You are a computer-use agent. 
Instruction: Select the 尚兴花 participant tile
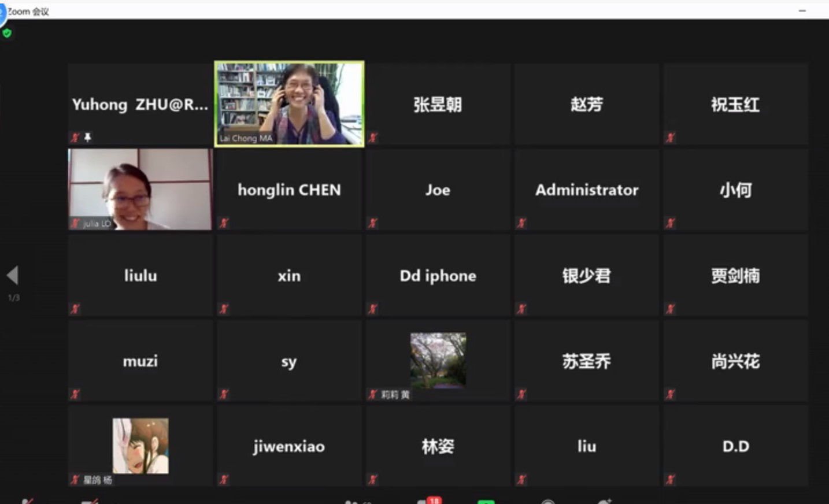[735, 361]
